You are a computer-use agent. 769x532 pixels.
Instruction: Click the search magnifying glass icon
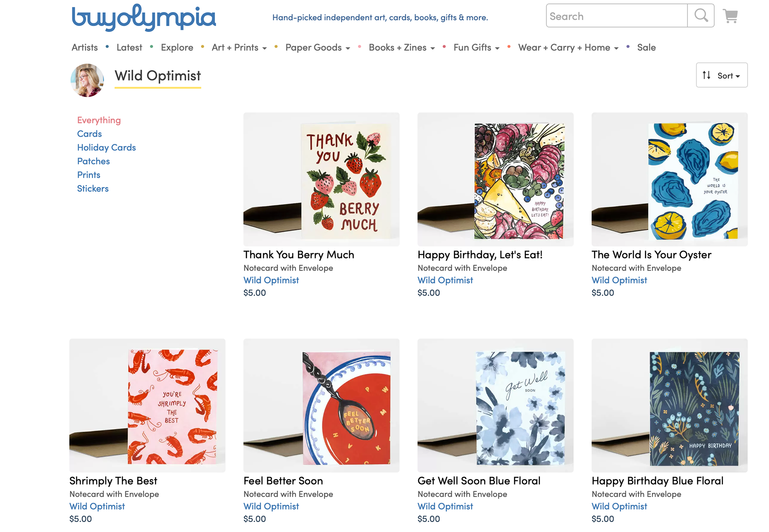coord(701,16)
